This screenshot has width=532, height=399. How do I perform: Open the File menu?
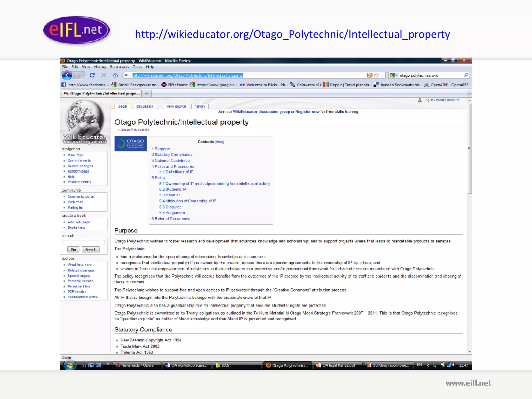[65, 67]
